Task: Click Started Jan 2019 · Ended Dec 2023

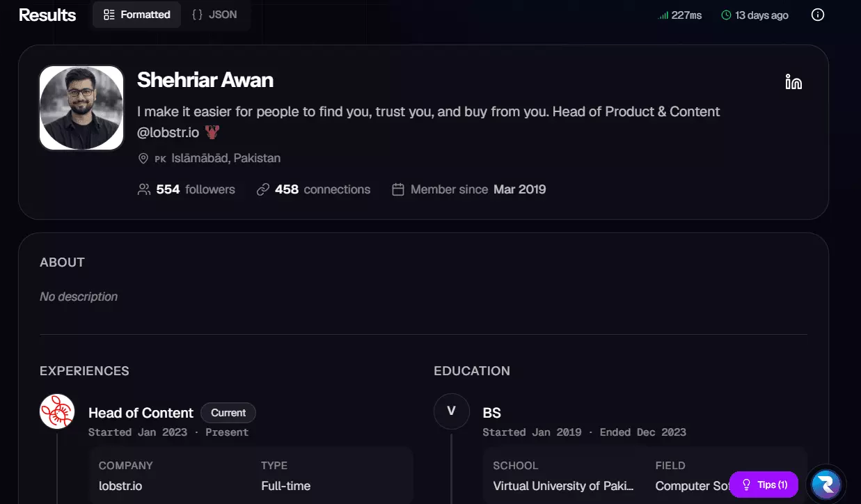Action: tap(585, 432)
